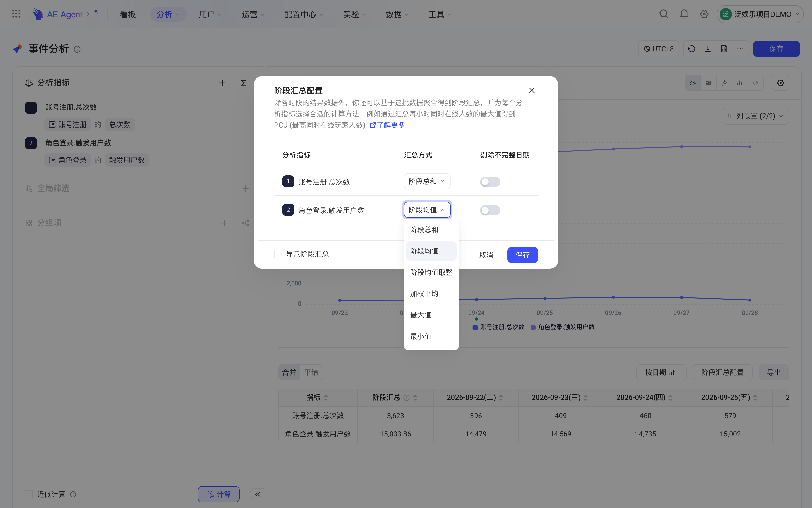The width and height of the screenshot is (812, 508).
Task: Click the sigma formula icon
Action: 243,83
